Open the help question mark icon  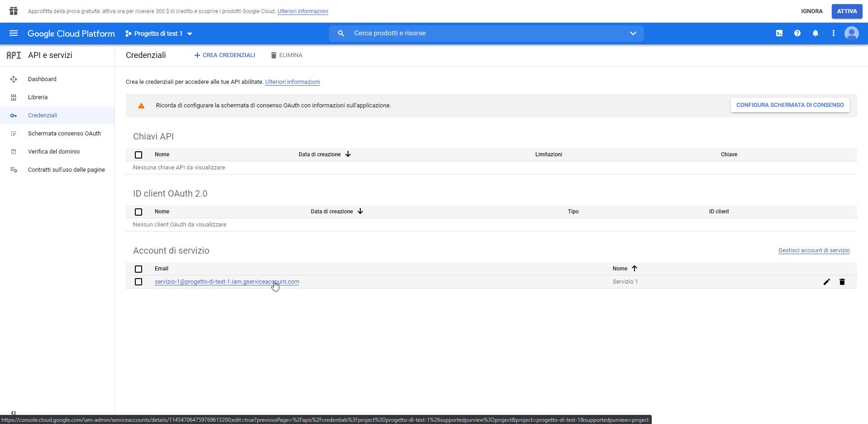click(x=797, y=34)
